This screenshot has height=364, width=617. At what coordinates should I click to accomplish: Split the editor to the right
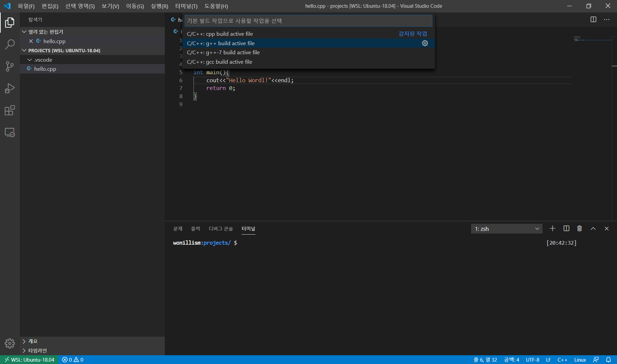593,20
